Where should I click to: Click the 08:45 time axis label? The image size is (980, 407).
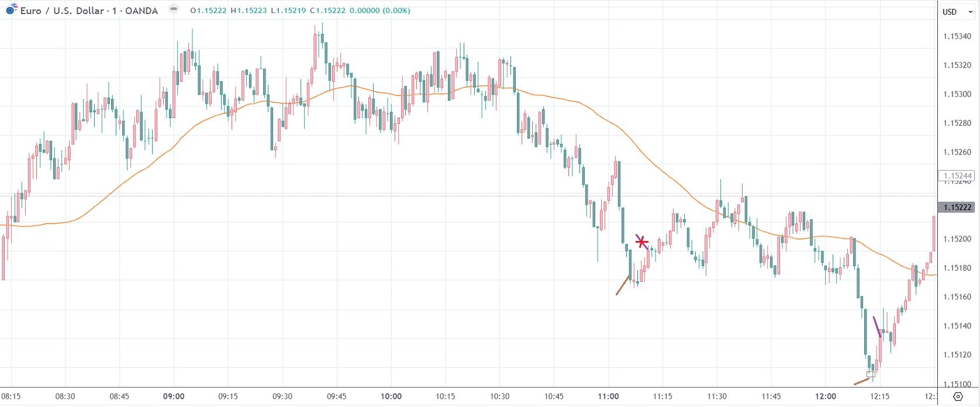[119, 396]
